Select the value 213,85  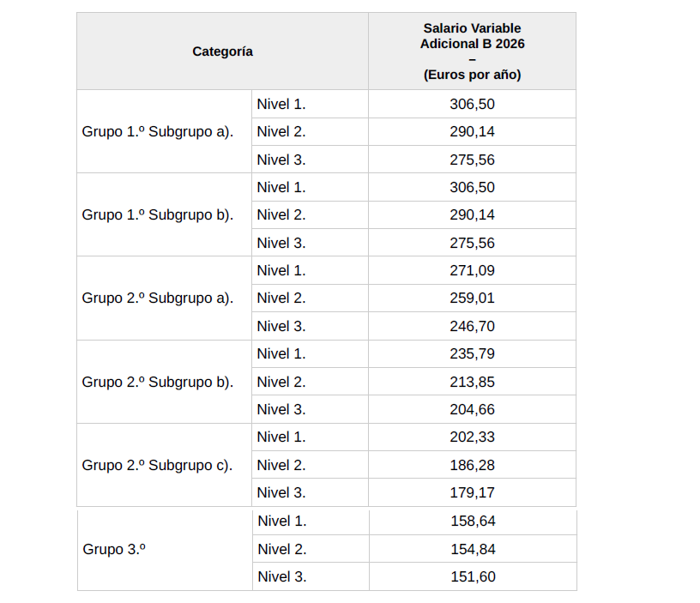point(473,382)
